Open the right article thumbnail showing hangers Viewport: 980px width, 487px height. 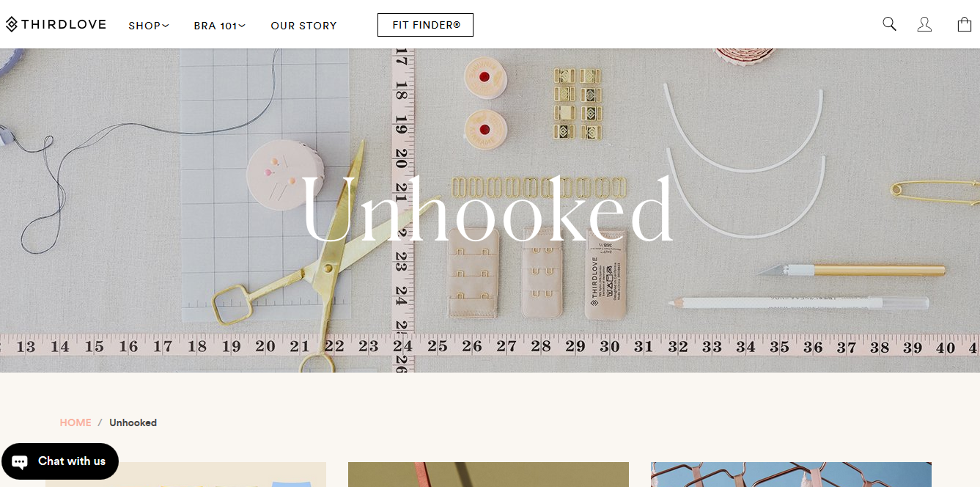pyautogui.click(x=791, y=475)
